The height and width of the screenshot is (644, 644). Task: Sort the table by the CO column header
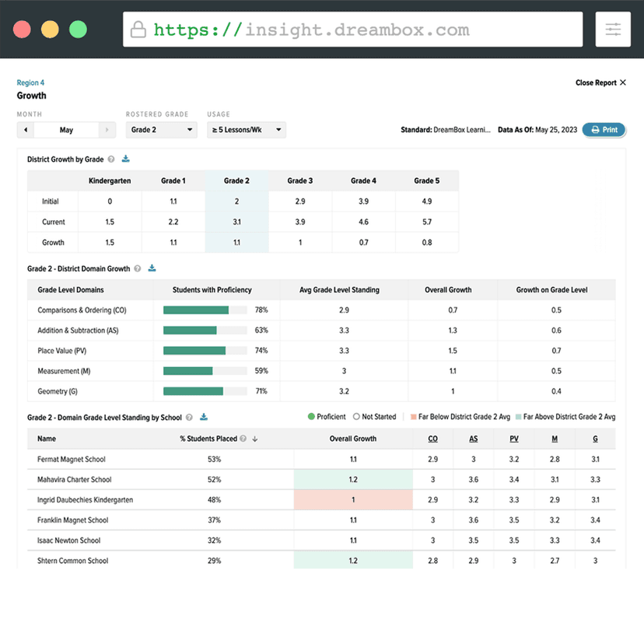click(x=432, y=439)
